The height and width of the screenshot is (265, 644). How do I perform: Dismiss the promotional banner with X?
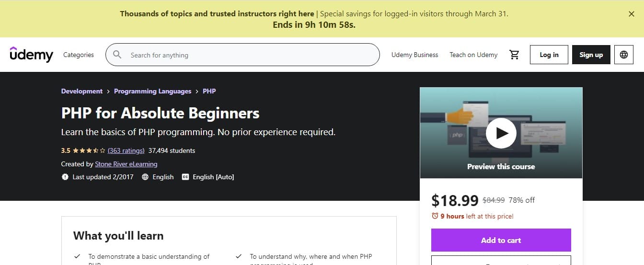tap(631, 14)
